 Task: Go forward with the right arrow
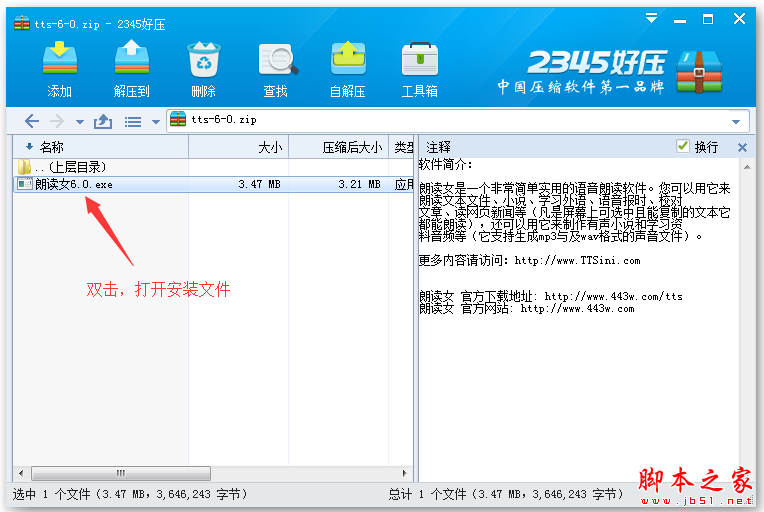[57, 121]
